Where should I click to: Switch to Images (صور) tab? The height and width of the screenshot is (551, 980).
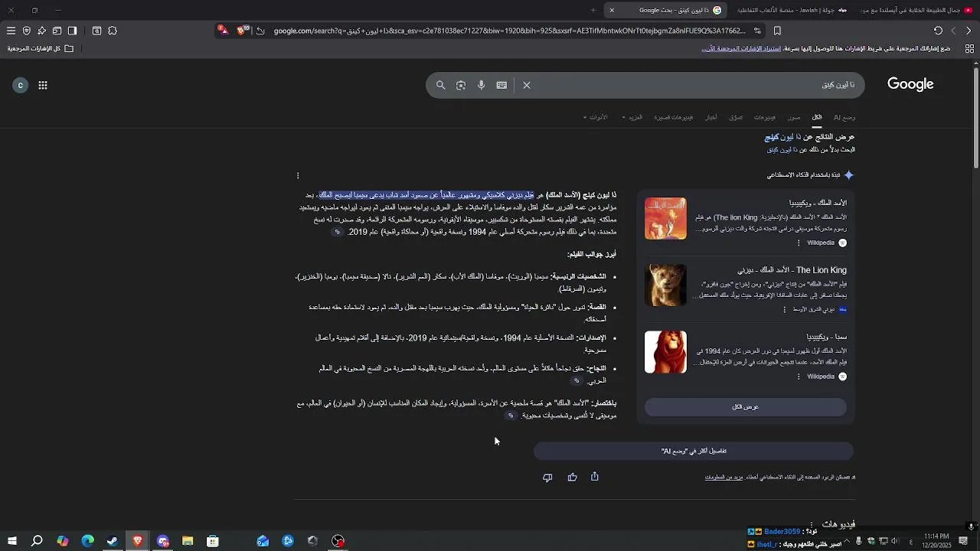[794, 117]
